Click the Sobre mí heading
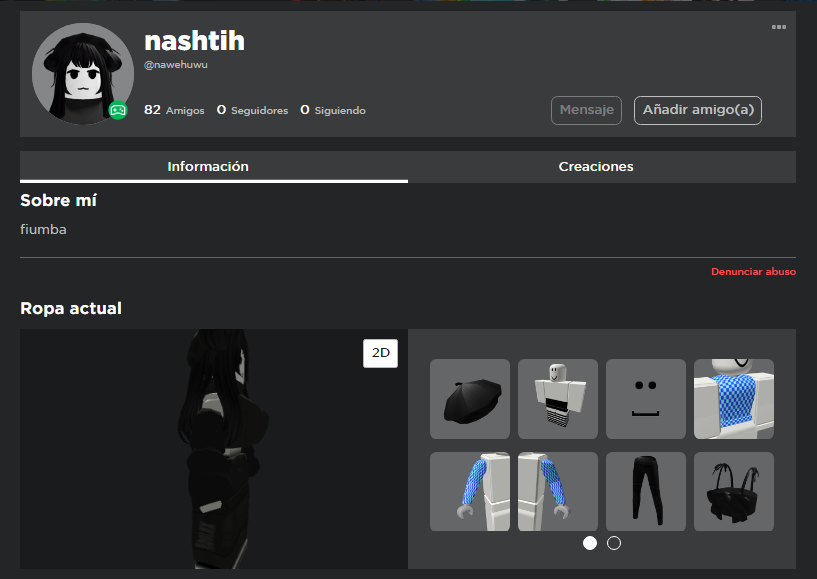 click(58, 200)
